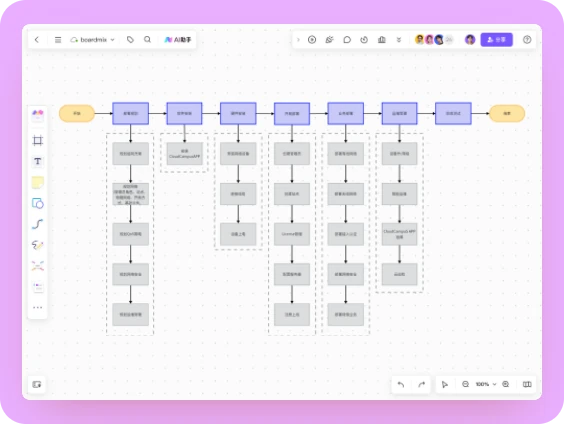Screen dimensions: 564x424
Task: Zoom out with the minus magnifier
Action: point(465,384)
